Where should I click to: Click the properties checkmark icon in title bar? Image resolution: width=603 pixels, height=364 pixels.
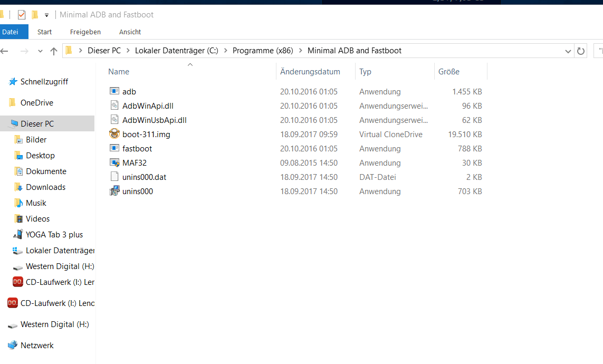22,15
